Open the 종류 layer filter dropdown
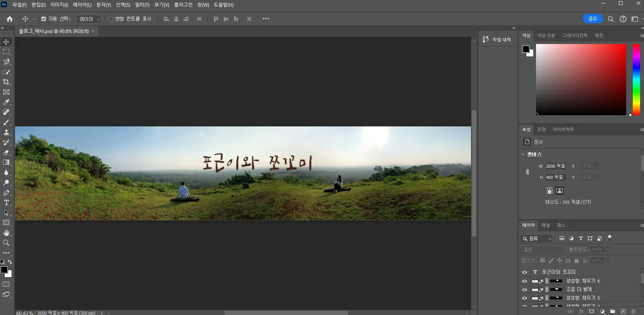The width and height of the screenshot is (644, 315). (x=537, y=239)
